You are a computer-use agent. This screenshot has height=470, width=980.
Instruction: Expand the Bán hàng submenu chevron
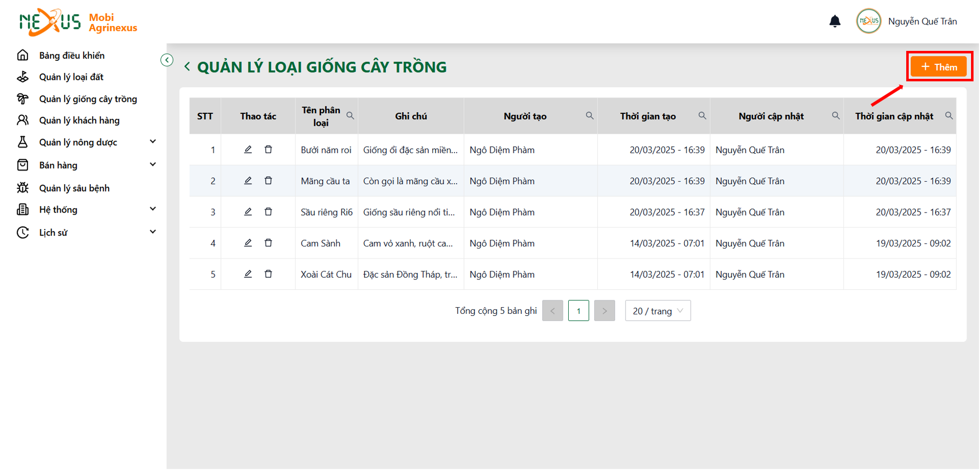click(153, 165)
